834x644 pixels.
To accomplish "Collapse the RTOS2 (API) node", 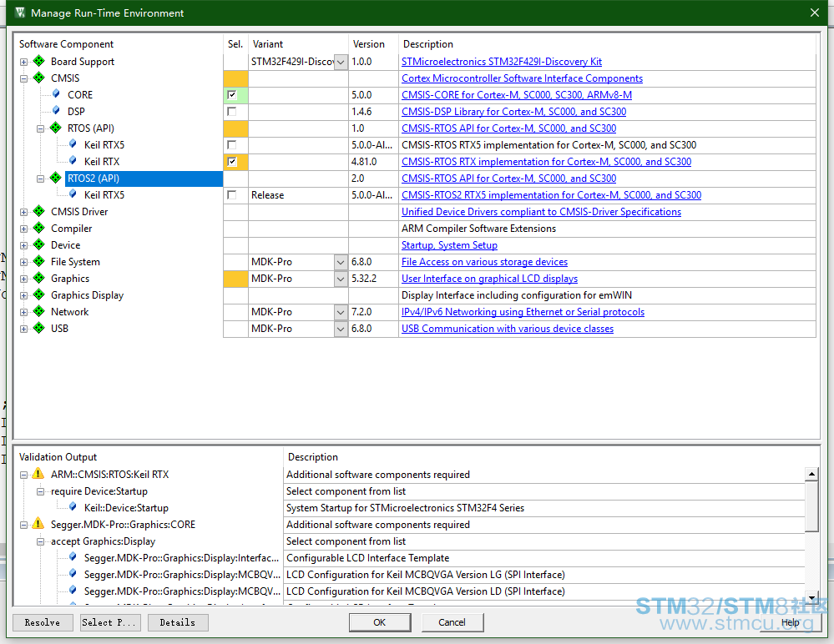I will [40, 179].
